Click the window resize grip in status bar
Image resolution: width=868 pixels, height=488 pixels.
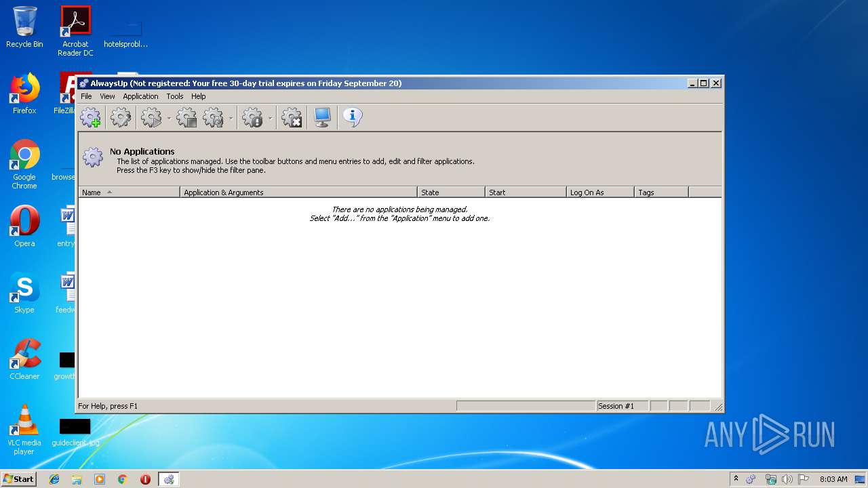[719, 407]
